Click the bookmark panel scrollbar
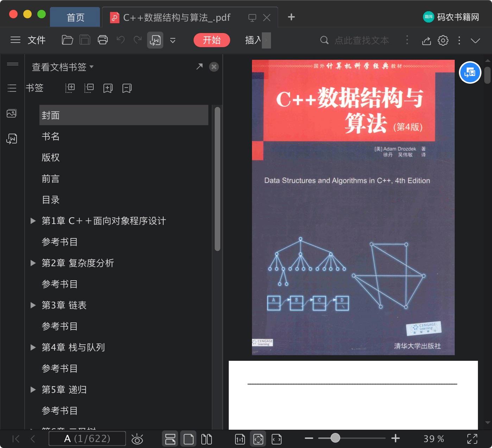The image size is (492, 448). pos(217,179)
